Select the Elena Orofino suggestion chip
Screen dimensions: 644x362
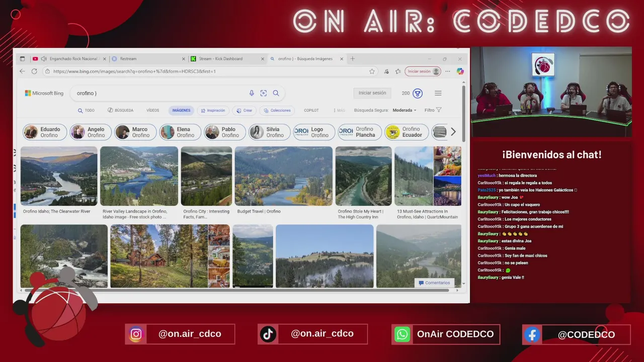coord(180,132)
